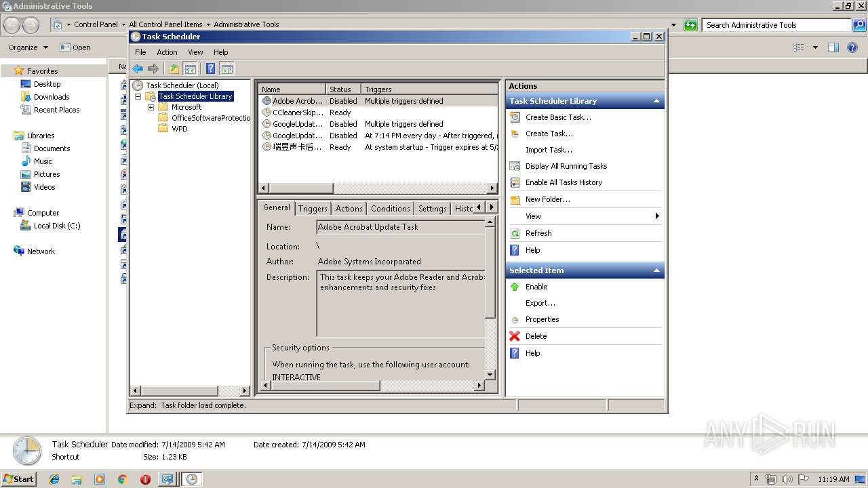Click the OfficeSoftwareProtection folder icon
This screenshot has height=488, width=868.
(x=163, y=118)
